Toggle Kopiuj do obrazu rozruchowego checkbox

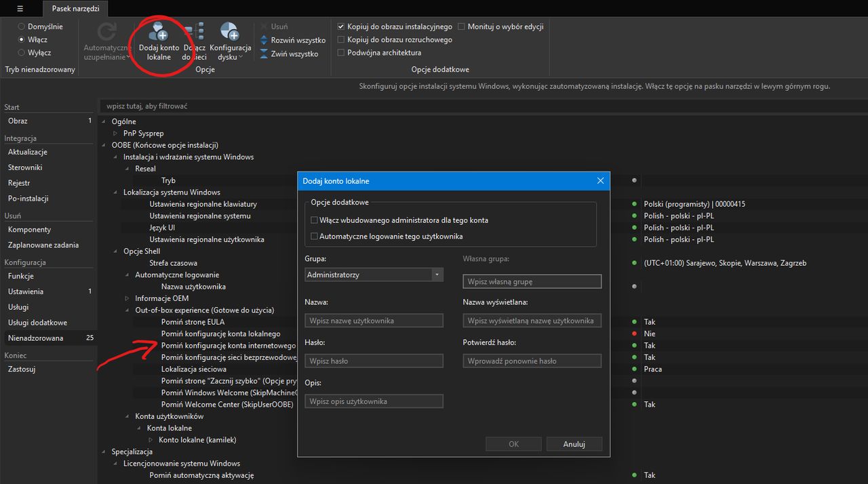click(x=341, y=40)
